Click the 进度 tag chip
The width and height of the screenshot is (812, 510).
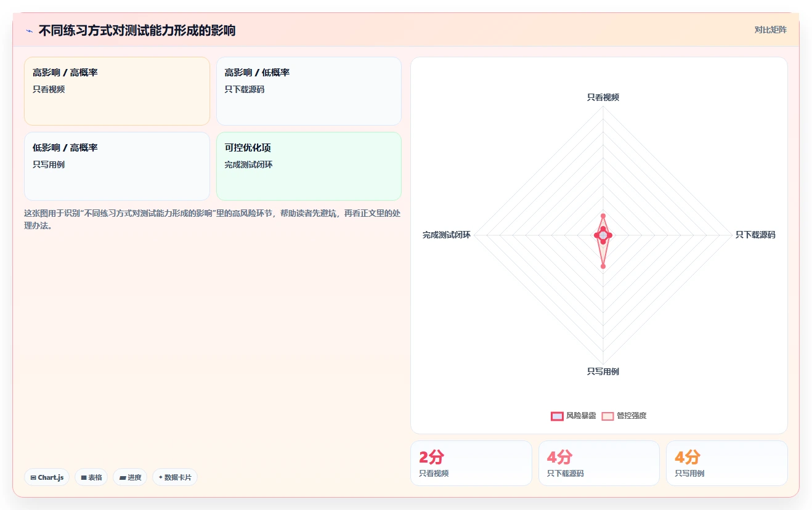click(x=130, y=477)
